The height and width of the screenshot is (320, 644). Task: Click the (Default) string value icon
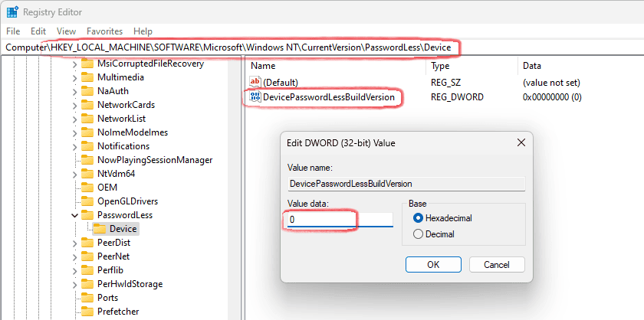[x=255, y=82]
